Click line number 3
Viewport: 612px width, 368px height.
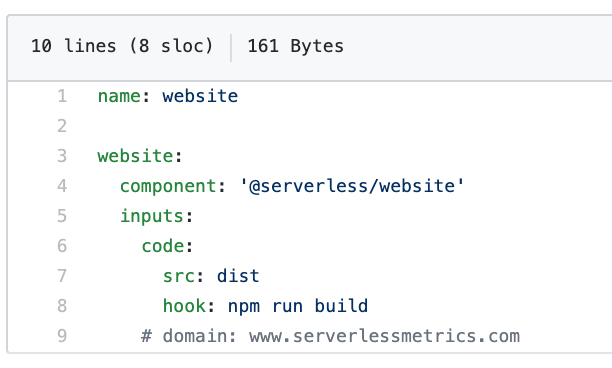62,156
